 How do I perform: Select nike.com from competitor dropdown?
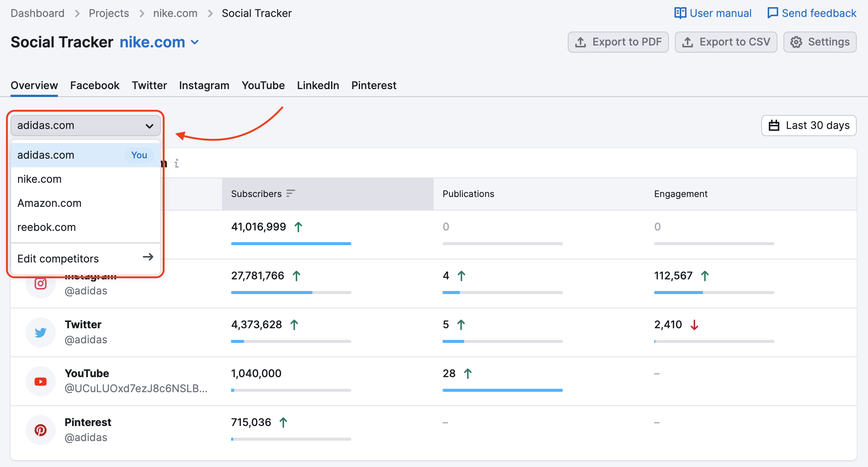pos(39,179)
